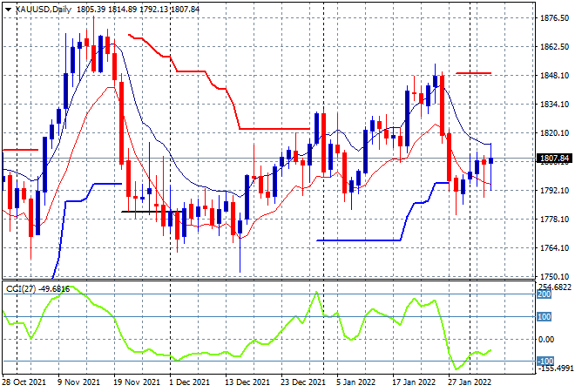Click the 1 Dec 2021 date label
The width and height of the screenshot is (575, 392).
[x=190, y=382]
